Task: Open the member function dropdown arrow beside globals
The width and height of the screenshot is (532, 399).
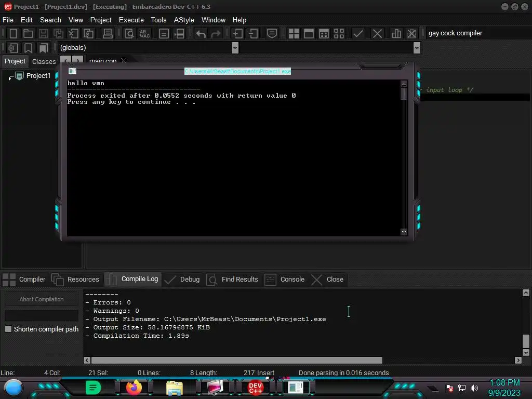Action: point(417,48)
